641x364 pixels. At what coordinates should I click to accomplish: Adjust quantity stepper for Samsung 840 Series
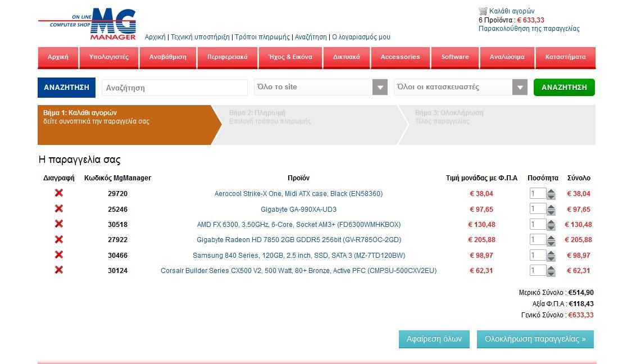pos(551,256)
